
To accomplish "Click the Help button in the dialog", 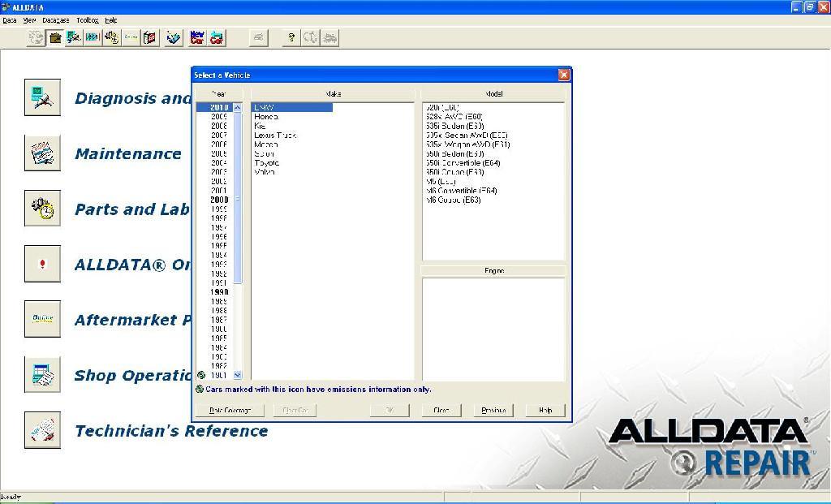I will pos(545,410).
